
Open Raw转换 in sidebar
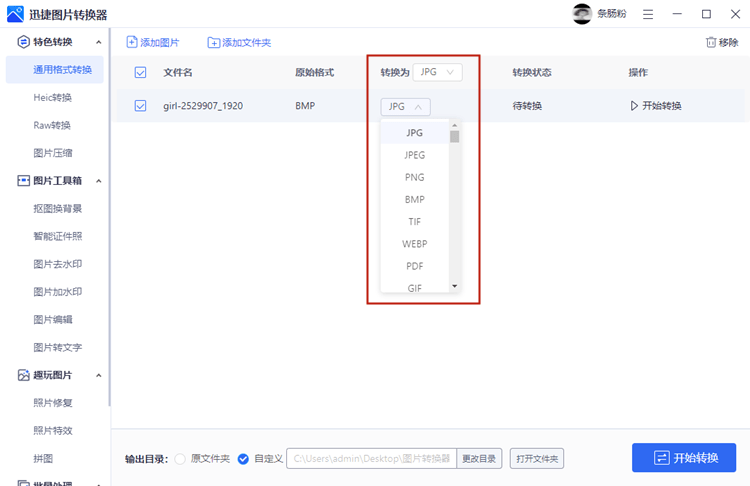52,125
